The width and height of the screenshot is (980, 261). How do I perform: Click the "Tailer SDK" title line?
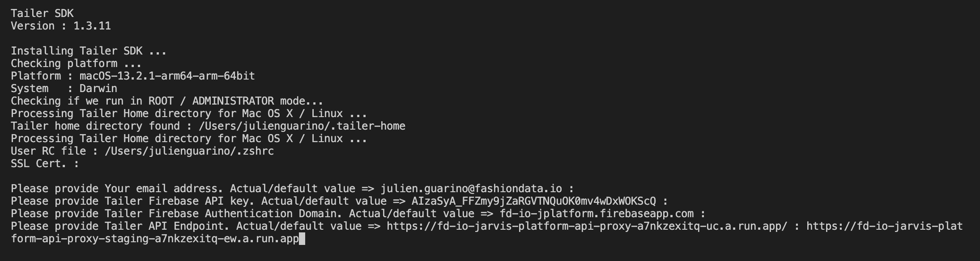point(42,13)
